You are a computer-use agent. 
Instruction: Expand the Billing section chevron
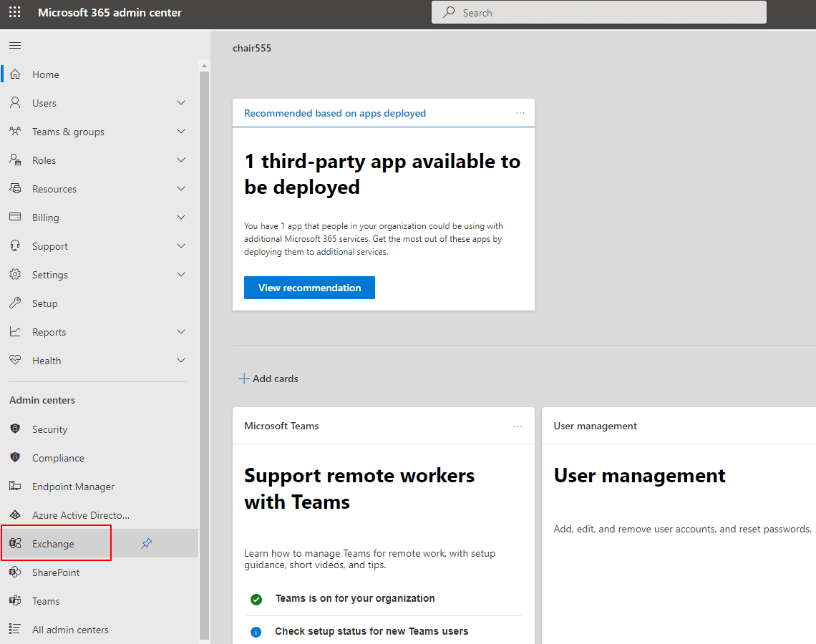click(181, 218)
